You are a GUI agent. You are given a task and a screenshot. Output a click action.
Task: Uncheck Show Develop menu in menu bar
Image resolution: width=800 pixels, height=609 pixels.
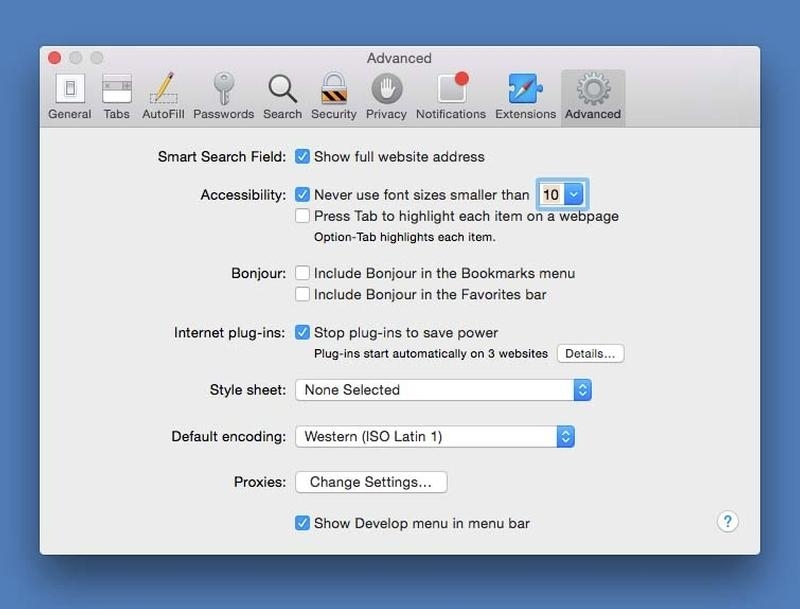302,523
